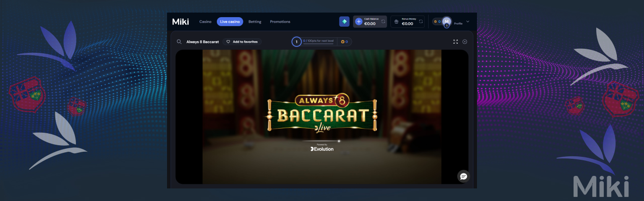Click the plus icon to deposit cash

click(359, 22)
